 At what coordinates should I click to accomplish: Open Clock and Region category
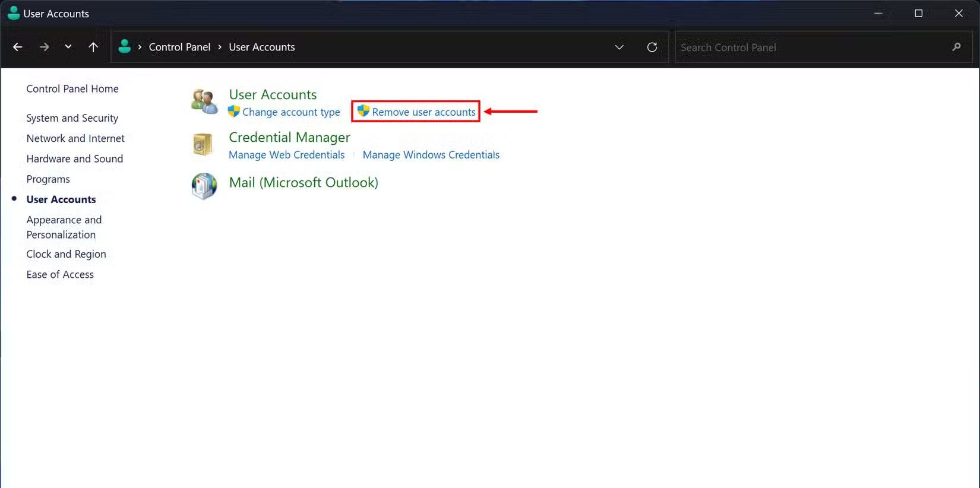tap(67, 254)
